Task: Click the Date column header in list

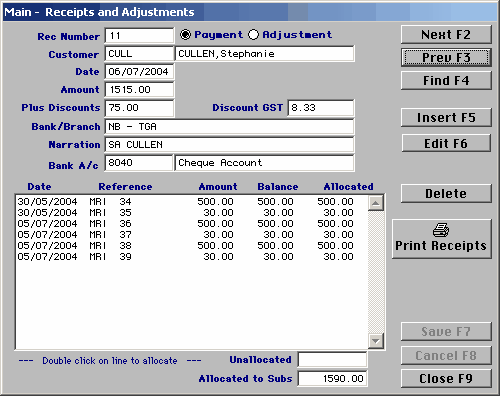Action: pyautogui.click(x=39, y=187)
